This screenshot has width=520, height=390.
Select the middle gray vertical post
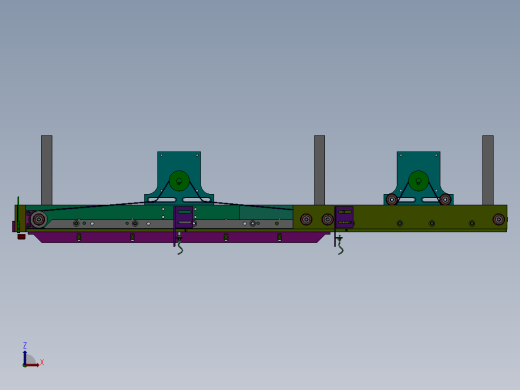tap(319, 170)
